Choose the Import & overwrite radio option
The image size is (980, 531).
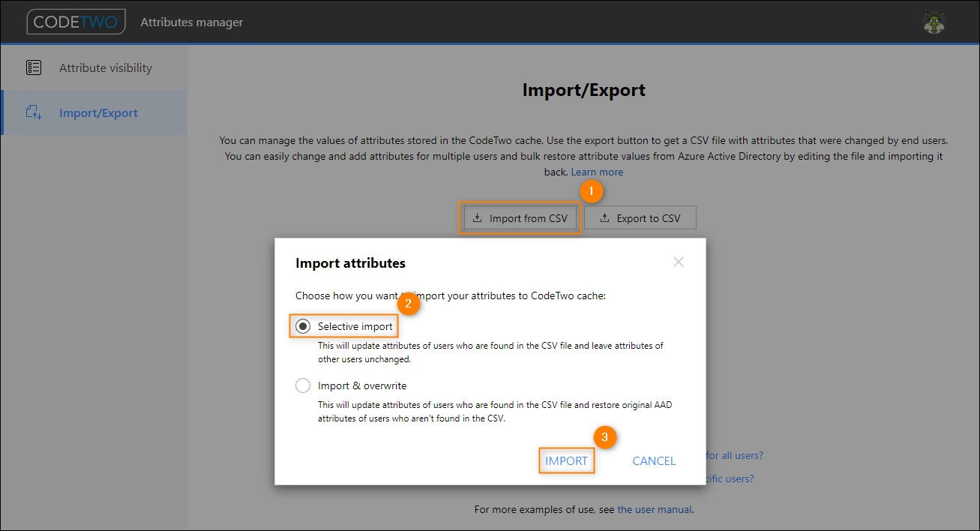pos(303,385)
